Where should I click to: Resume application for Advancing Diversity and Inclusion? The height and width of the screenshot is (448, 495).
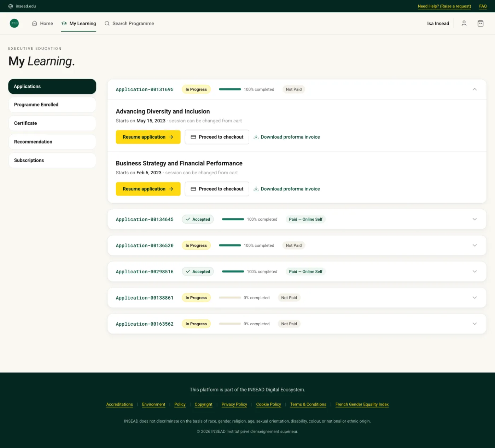[148, 137]
